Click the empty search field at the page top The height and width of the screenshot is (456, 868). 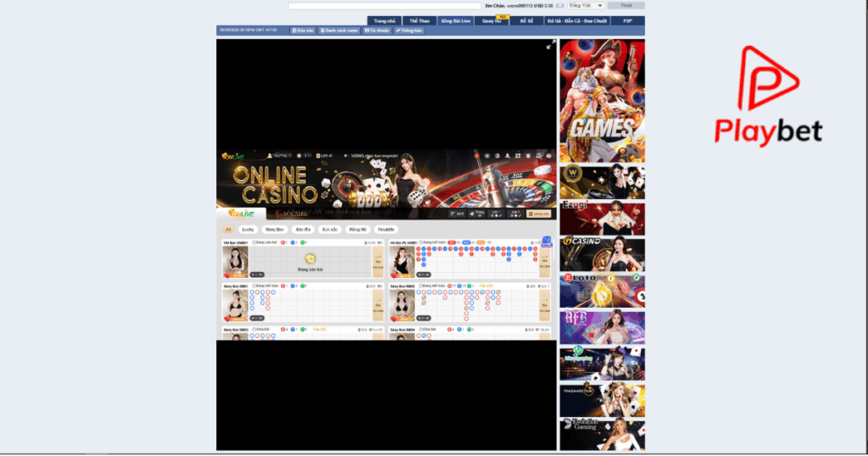tap(385, 6)
